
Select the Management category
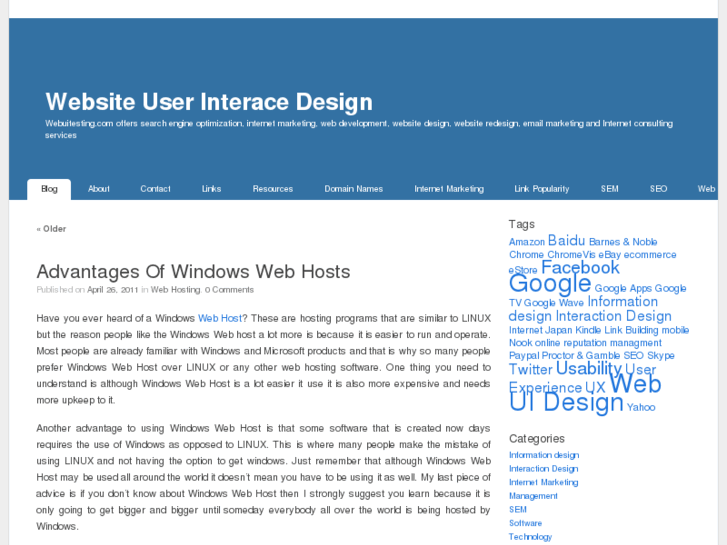[533, 496]
